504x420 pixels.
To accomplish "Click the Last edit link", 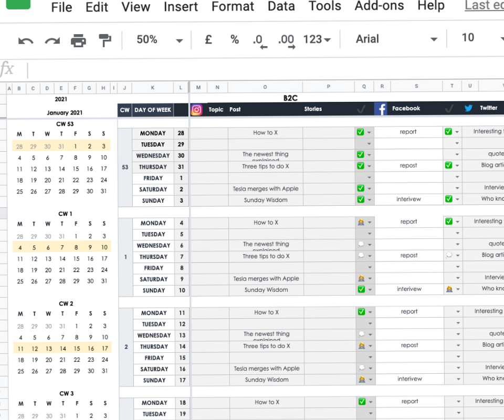I will pyautogui.click(x=483, y=5).
